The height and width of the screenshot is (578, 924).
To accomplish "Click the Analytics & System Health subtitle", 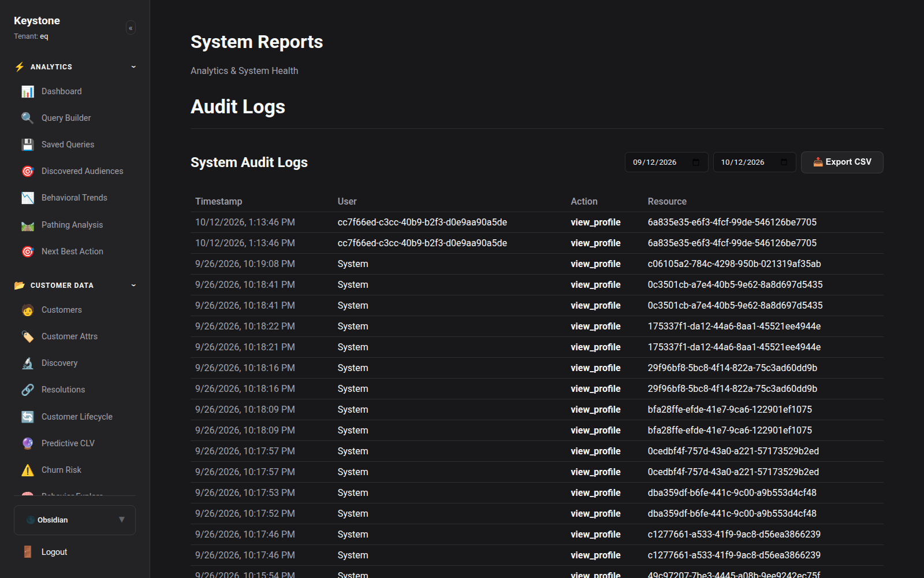I will 244,71.
